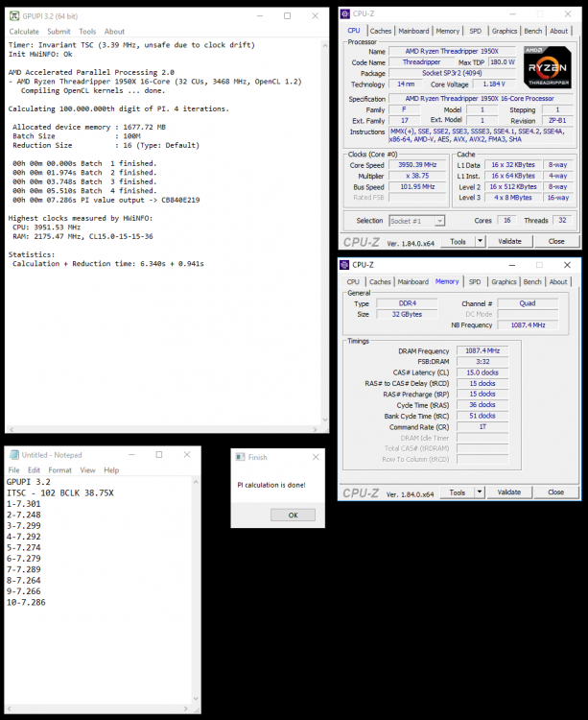Open View menu in Notepad
The image size is (588, 720).
(x=87, y=470)
